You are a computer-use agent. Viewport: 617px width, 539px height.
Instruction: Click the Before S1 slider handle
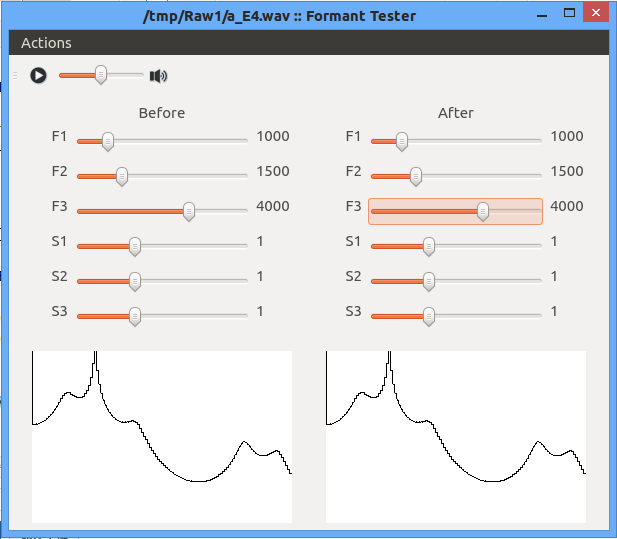click(135, 247)
